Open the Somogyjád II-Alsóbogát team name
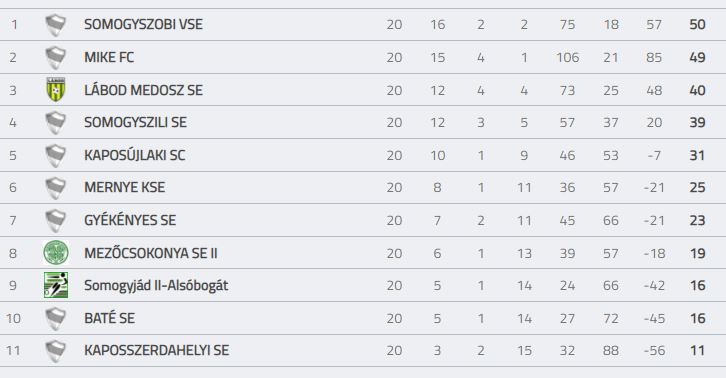This screenshot has width=726, height=378. point(156,286)
